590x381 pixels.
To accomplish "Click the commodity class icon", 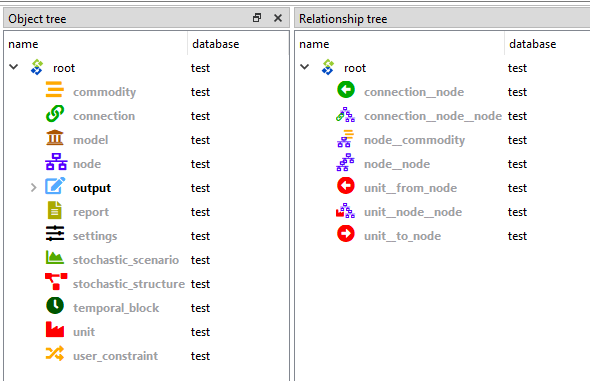I will pos(55,90).
